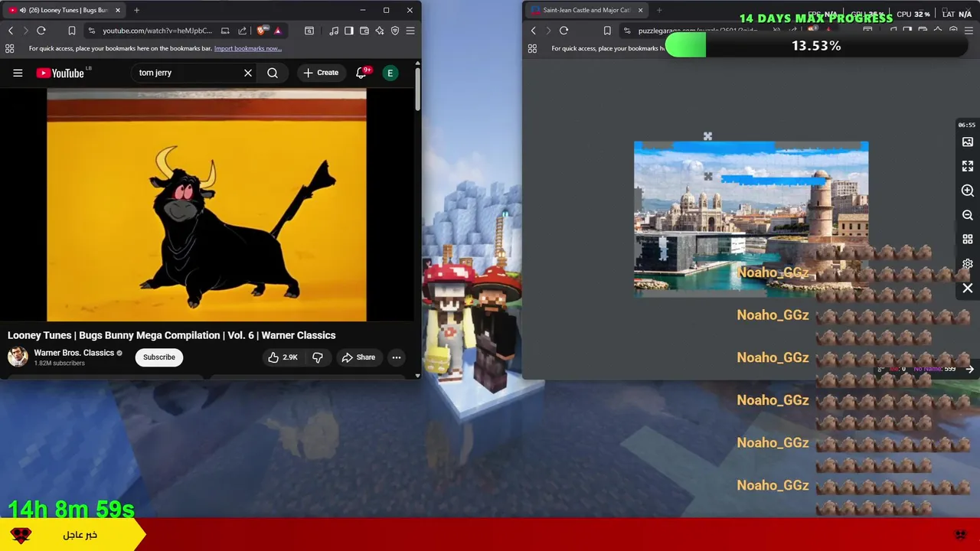Click the Looney Tunes video title
This screenshot has height=551, width=980.
tap(171, 335)
